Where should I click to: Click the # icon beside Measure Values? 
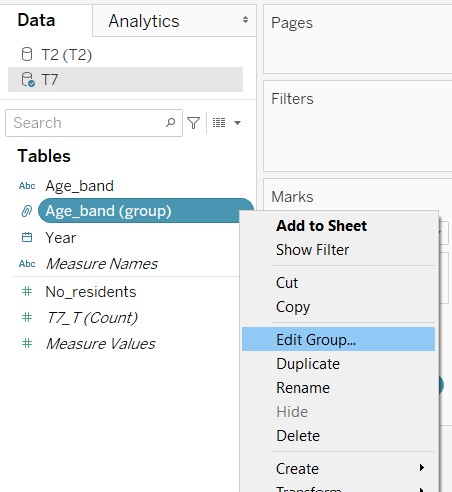[x=27, y=343]
